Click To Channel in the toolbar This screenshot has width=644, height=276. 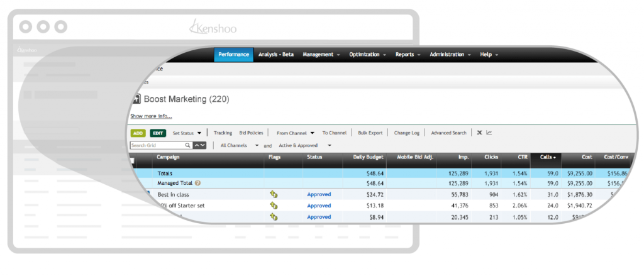335,133
